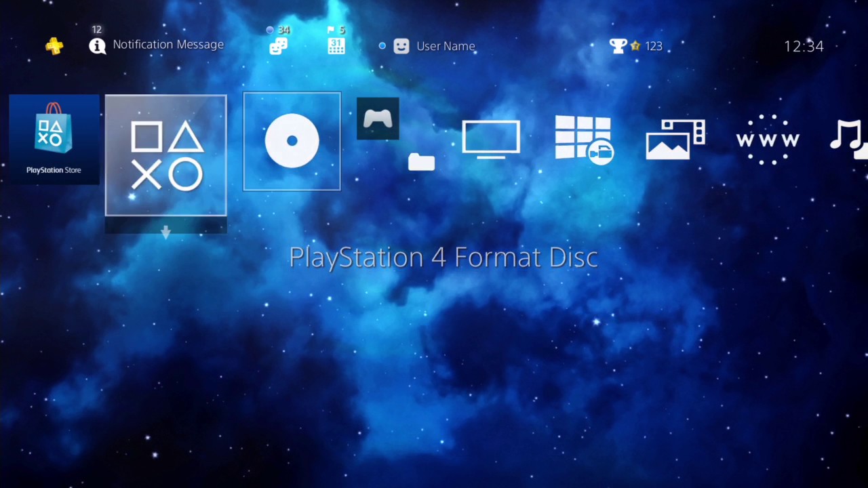Click the User Name label
Image resolution: width=868 pixels, height=488 pixels.
tap(446, 46)
